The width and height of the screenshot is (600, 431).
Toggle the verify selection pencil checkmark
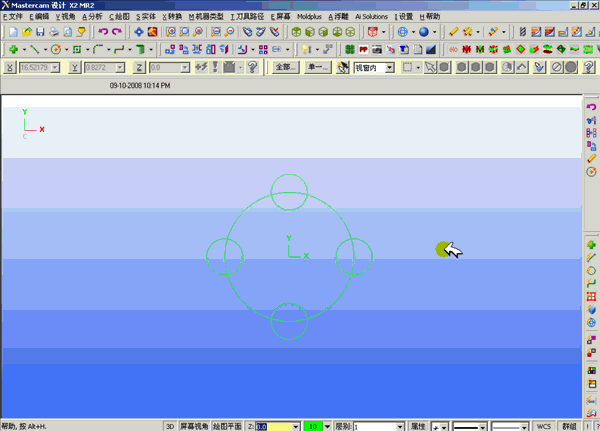[540, 68]
